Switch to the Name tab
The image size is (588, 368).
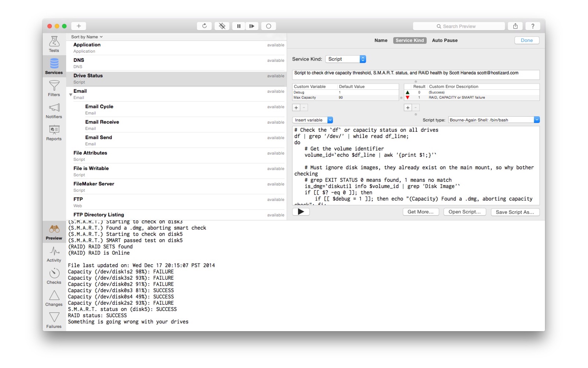tap(381, 40)
